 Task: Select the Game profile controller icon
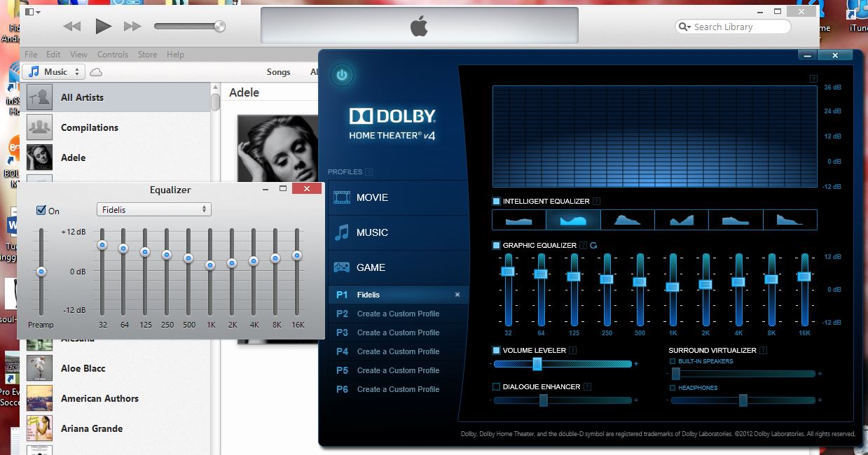pyautogui.click(x=342, y=267)
